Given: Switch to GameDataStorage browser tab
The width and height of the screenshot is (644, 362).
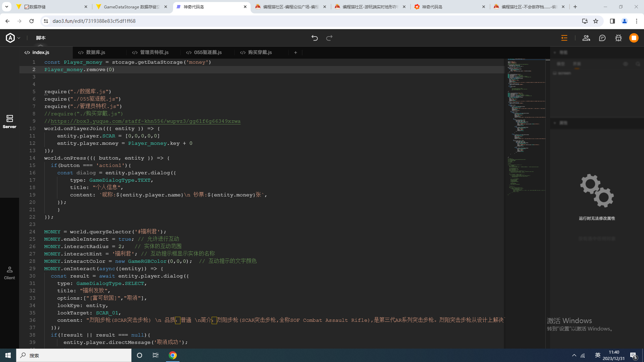Looking at the screenshot, I should pos(131,7).
